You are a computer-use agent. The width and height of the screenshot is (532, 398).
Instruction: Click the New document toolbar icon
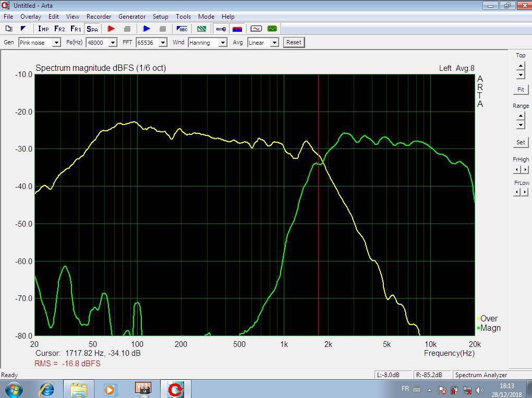click(x=9, y=29)
